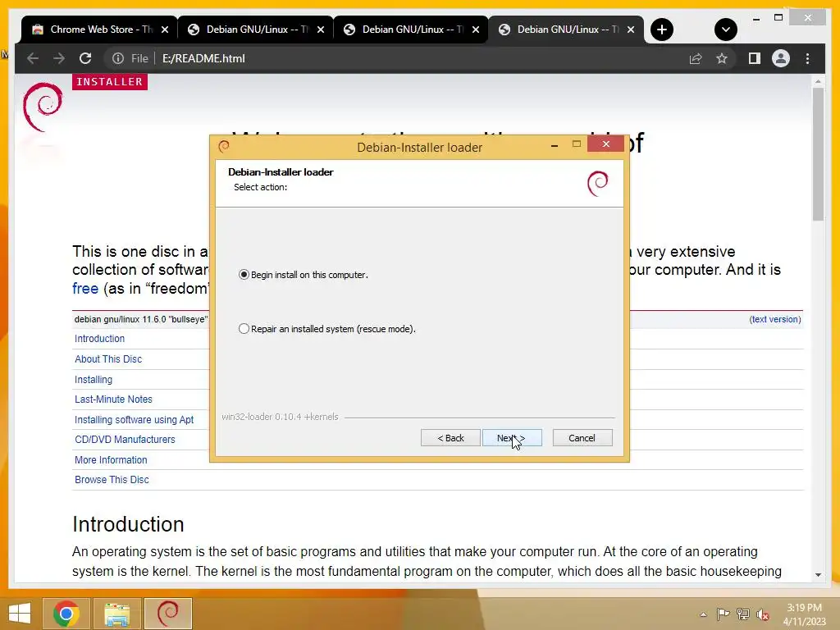The height and width of the screenshot is (630, 840).
Task: Show hidden tray icons arrow
Action: [703, 614]
